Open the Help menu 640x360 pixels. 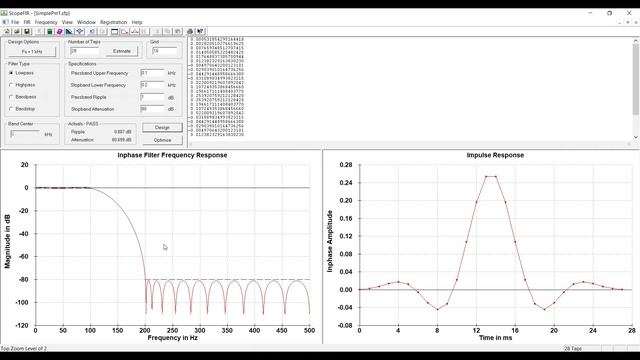pos(137,22)
